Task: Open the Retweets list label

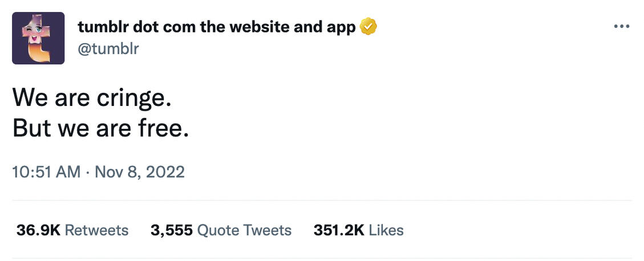Action: pyautogui.click(x=96, y=230)
